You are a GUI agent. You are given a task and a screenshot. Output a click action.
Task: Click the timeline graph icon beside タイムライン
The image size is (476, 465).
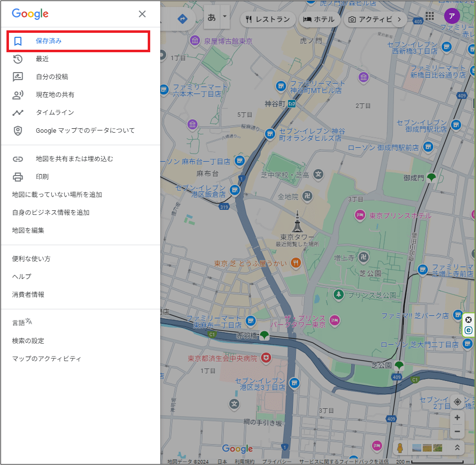18,112
